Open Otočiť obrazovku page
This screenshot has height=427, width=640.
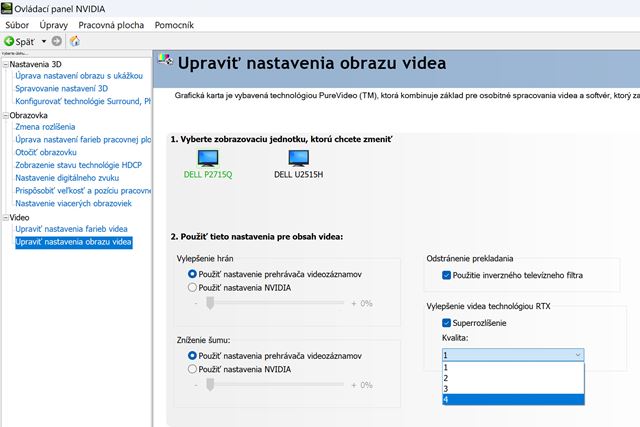(x=46, y=152)
